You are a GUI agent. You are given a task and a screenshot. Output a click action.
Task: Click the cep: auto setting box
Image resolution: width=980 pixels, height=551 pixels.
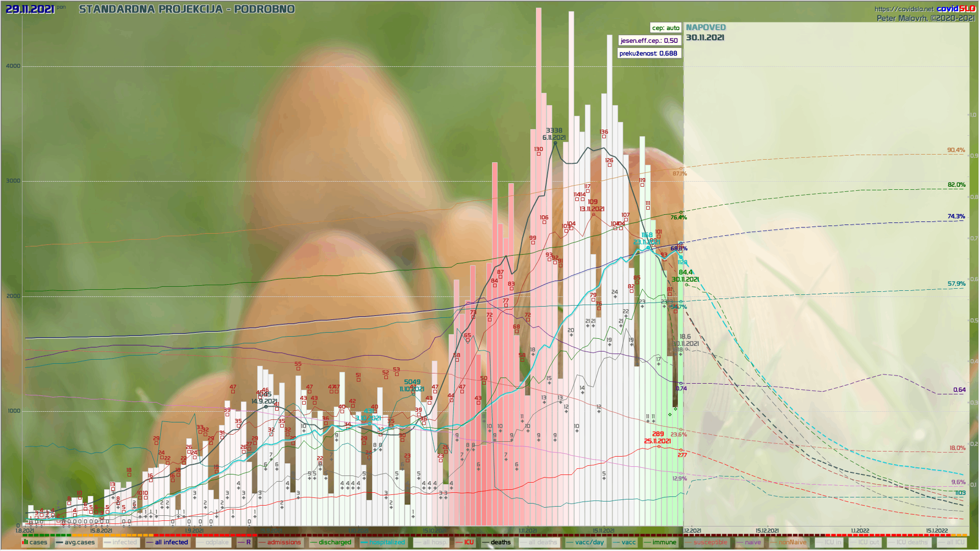coord(666,28)
